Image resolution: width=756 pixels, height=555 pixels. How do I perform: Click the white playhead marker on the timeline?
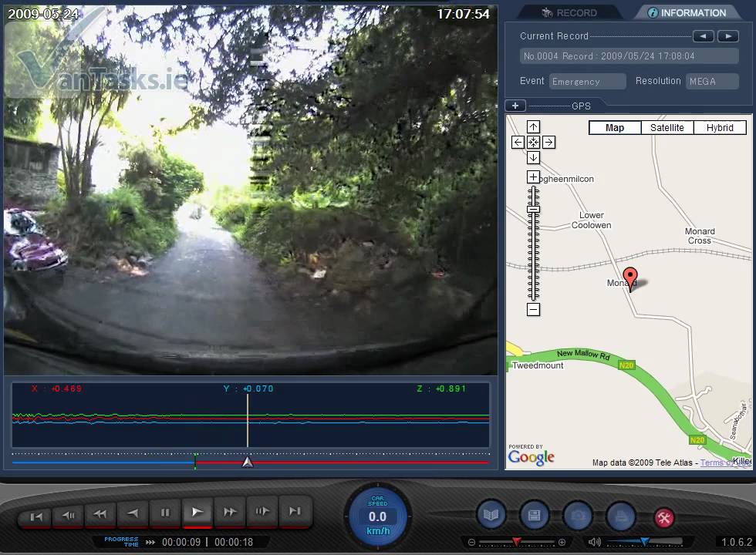point(248,462)
